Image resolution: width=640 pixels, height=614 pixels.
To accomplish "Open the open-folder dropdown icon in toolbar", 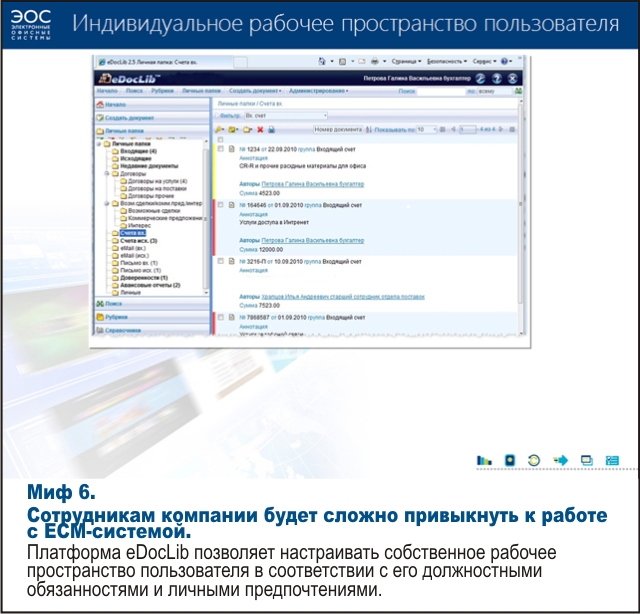I will pos(247,129).
